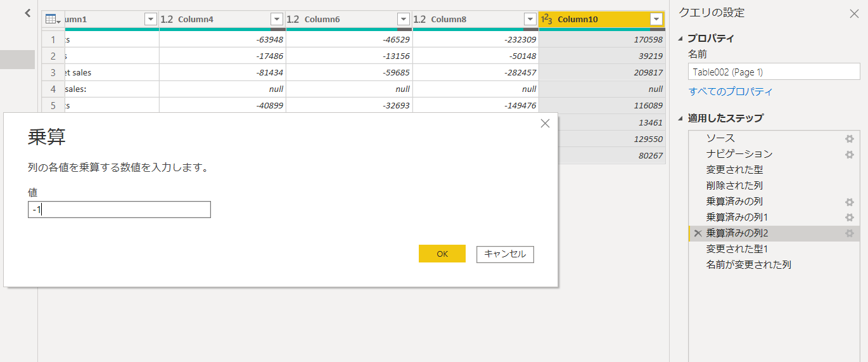Click the Column4 decimal data type icon

point(167,20)
